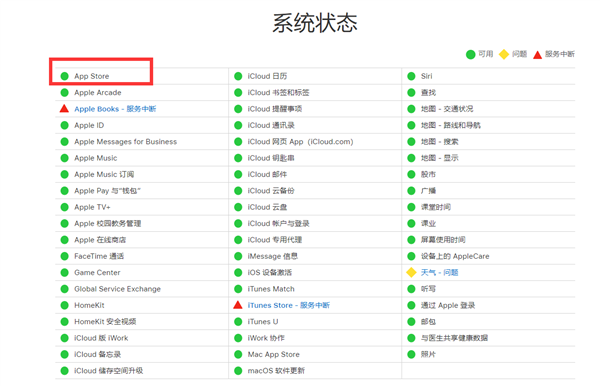Select the 课堂时间 text
600x386 pixels.
tap(436, 207)
